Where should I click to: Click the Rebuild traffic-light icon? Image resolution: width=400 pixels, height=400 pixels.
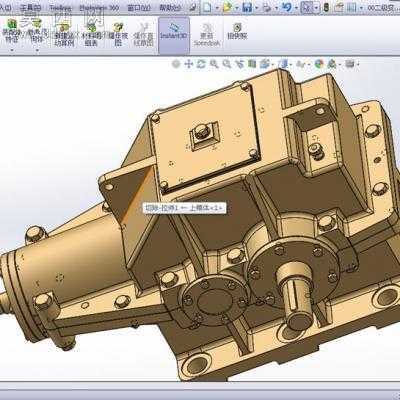326,7
